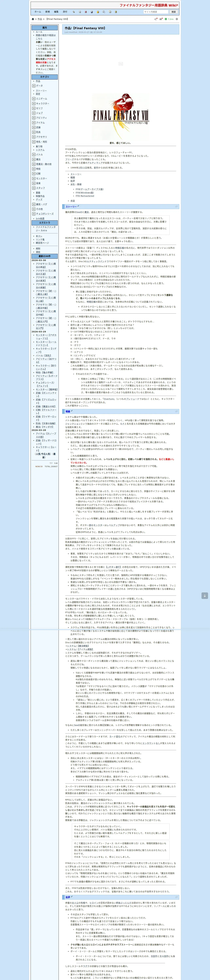
Task: Expand the キャラクター category
Action: click(x=34, y=104)
